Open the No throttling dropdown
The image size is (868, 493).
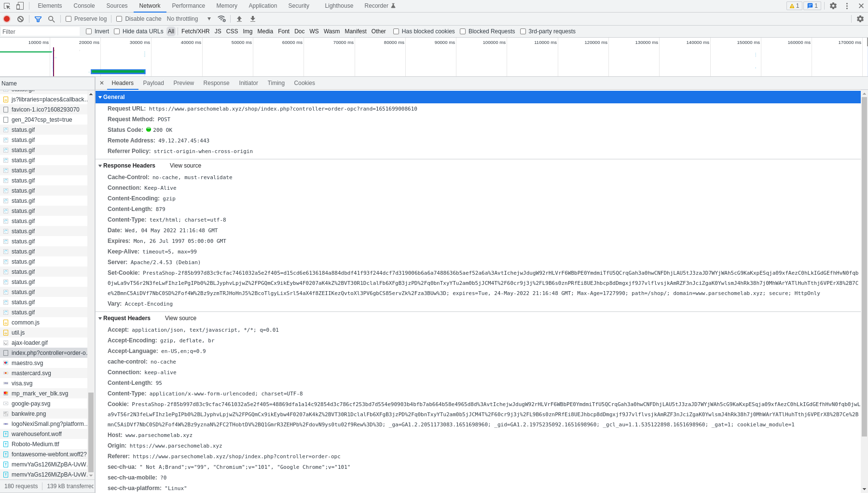[189, 19]
